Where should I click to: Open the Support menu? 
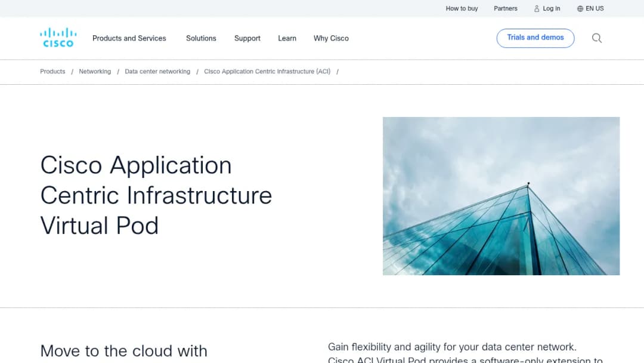point(247,38)
